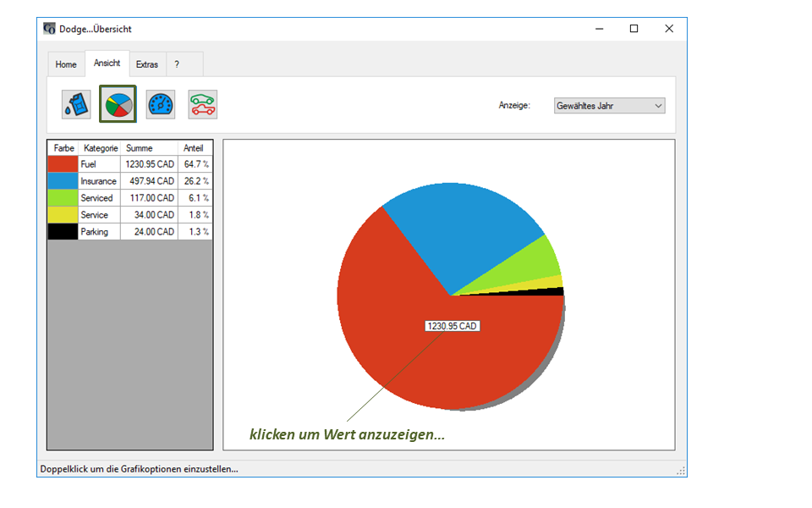The height and width of the screenshot is (508, 812).
Task: Open the Anzeige dropdown showing Gewähltes Jahr
Action: 609,106
